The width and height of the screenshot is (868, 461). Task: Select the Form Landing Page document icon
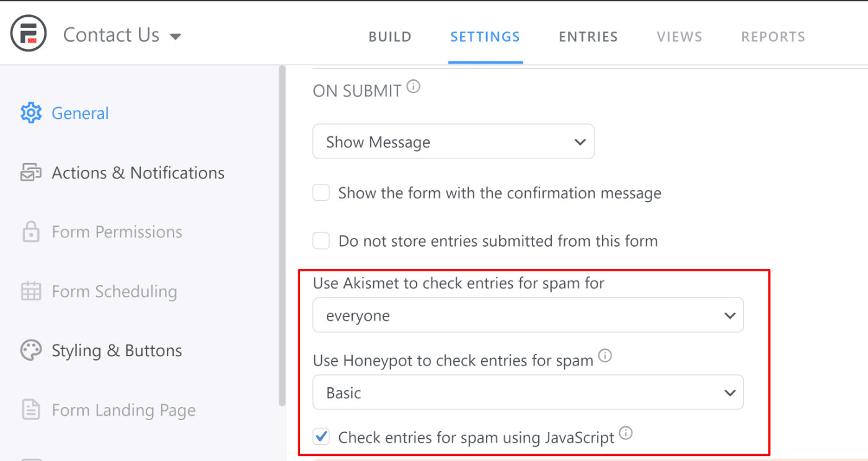point(30,410)
